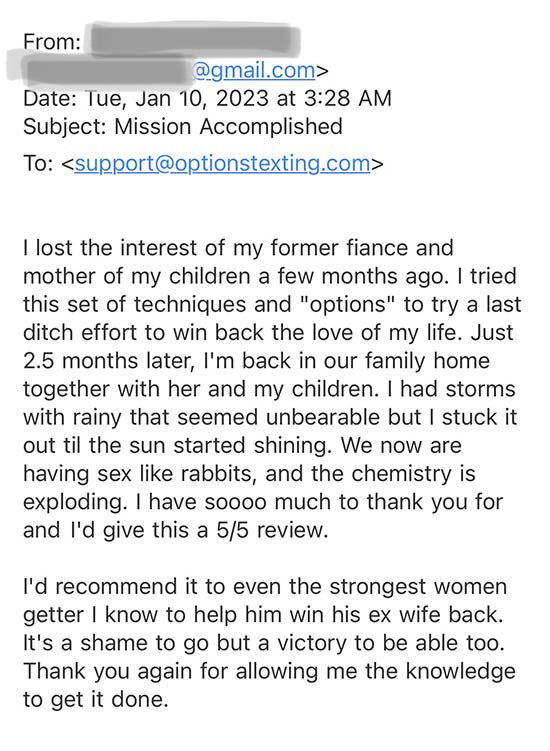The height and width of the screenshot is (751, 550).
Task: Click the "Date:" header label
Action: click(x=50, y=98)
